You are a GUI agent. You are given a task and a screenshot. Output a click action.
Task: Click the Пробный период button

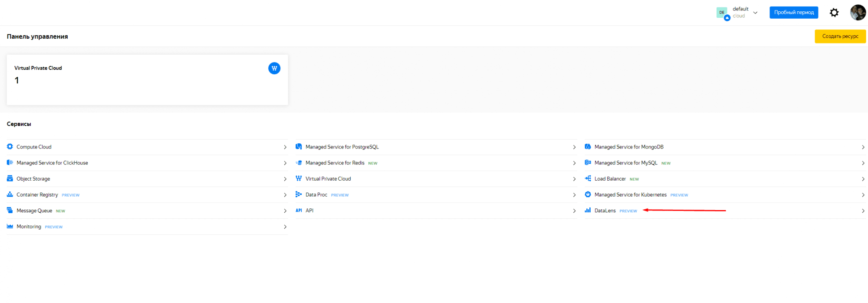794,13
